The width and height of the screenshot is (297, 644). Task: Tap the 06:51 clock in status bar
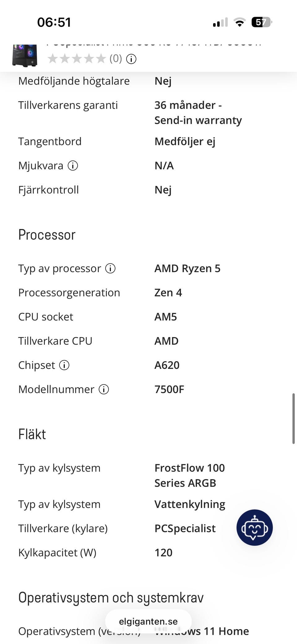[54, 22]
